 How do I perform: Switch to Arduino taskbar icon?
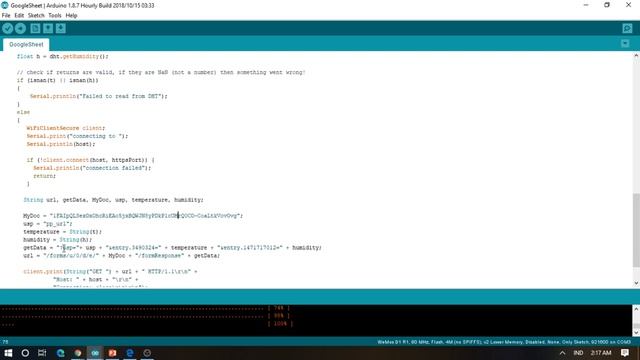click(x=95, y=353)
